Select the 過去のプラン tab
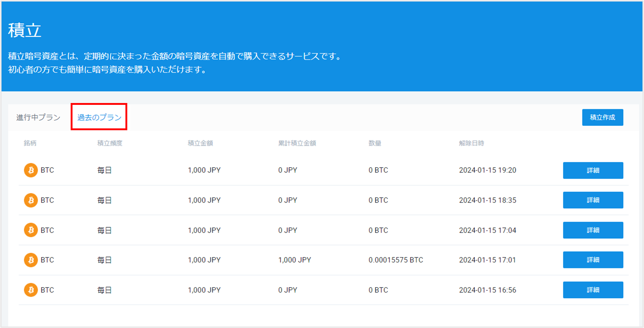This screenshot has width=644, height=328. point(99,117)
